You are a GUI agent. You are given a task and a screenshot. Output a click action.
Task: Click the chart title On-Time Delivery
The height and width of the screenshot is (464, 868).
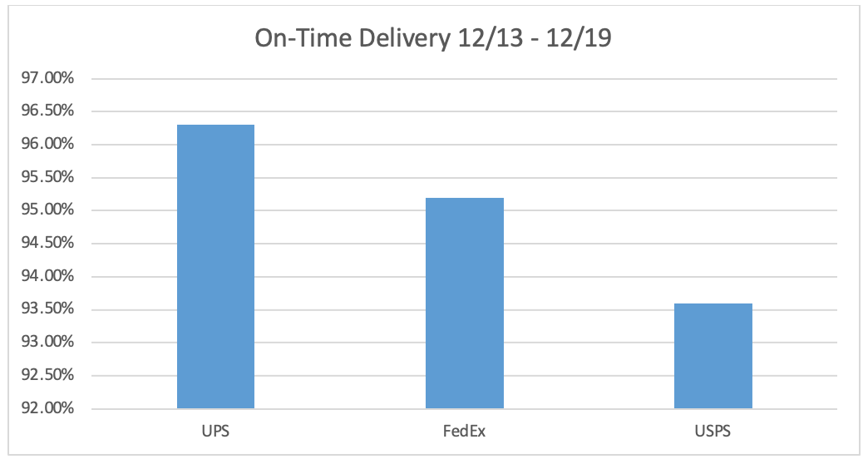point(433,38)
